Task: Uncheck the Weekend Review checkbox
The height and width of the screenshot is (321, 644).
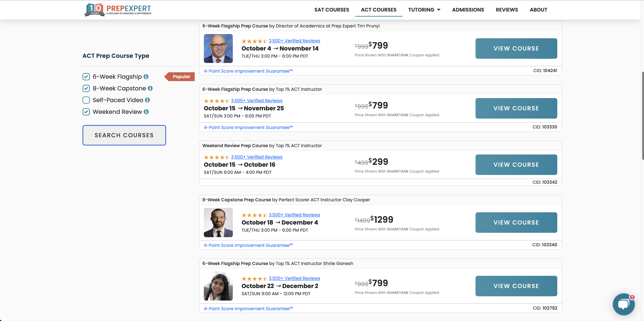Action: 86,112
